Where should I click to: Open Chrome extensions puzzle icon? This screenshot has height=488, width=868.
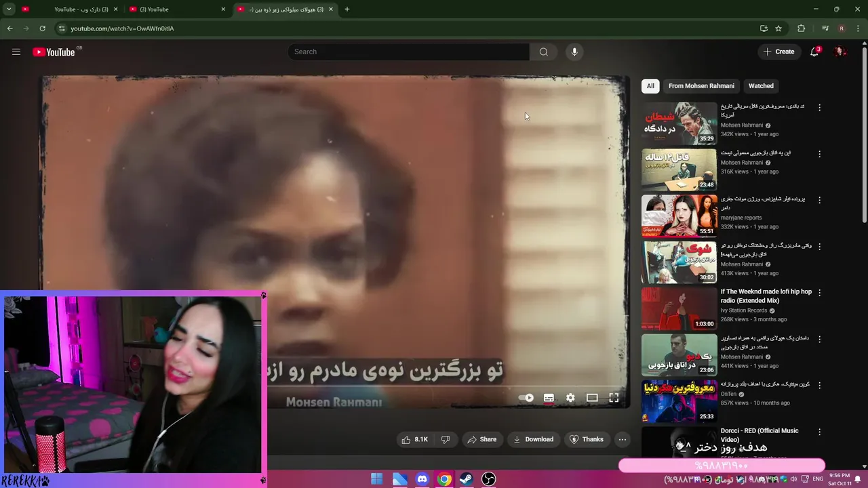click(802, 28)
